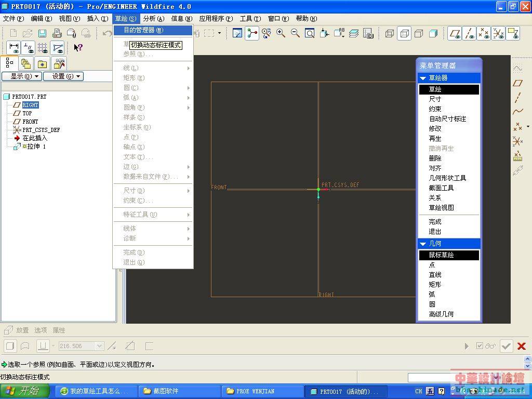
Task: Open the 视图 menu
Action: coord(70,19)
